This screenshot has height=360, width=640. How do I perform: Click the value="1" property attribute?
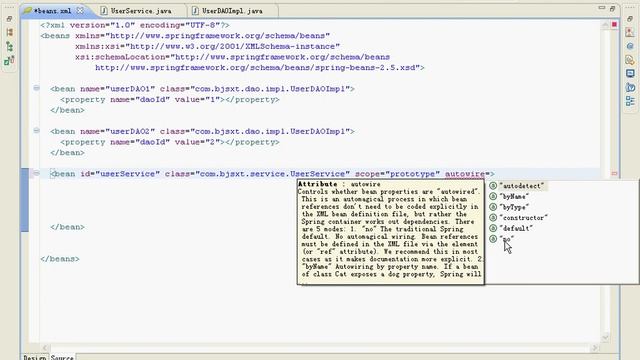[x=198, y=100]
